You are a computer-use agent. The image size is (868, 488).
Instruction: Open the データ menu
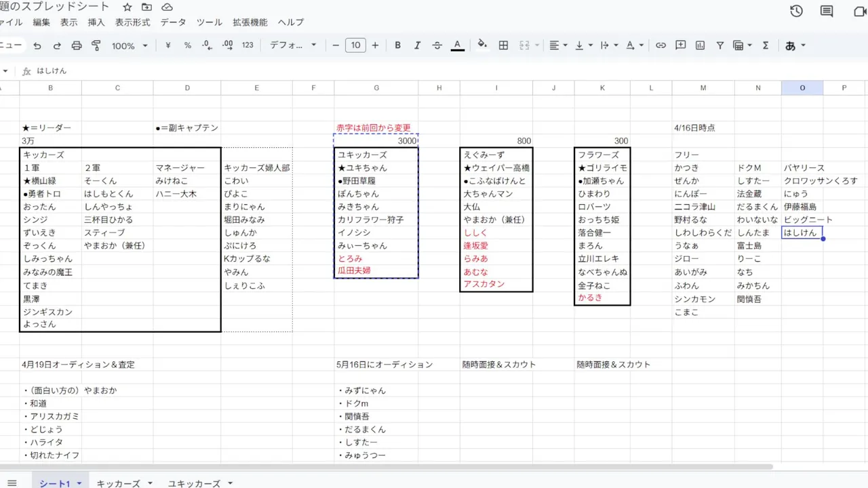point(174,22)
